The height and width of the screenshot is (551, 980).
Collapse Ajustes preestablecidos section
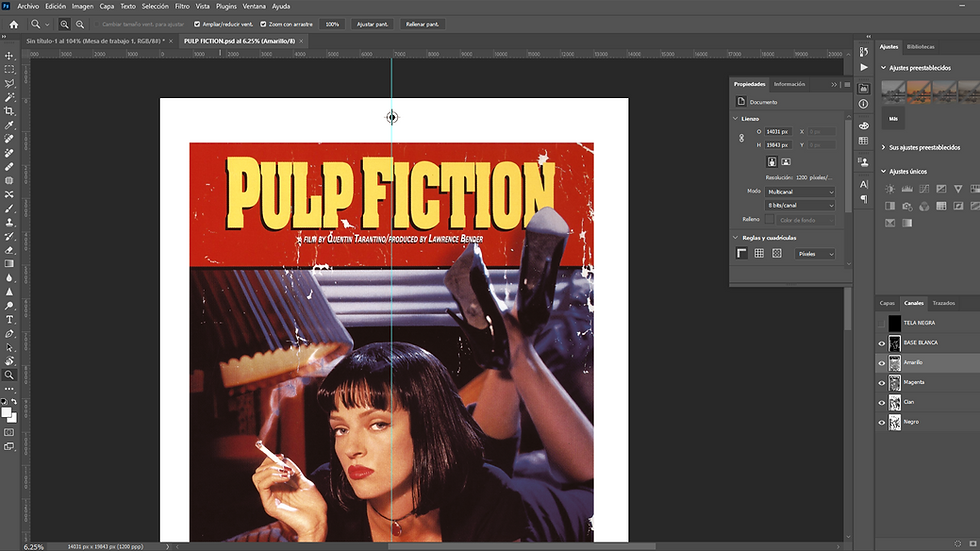883,67
